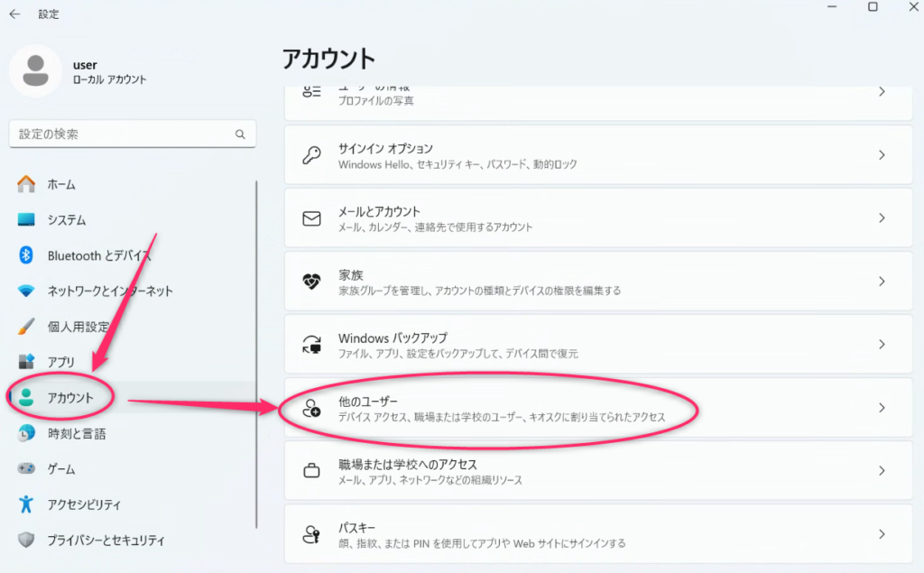Select Bluetooth とデバイス in sidebar
The width and height of the screenshot is (924, 573).
[132, 255]
